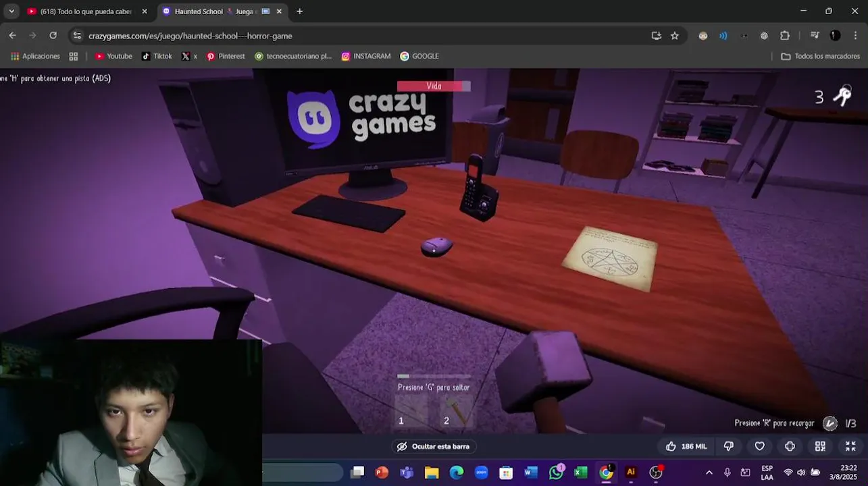
Task: Open the GOOGLE bookmark
Action: (x=419, y=56)
